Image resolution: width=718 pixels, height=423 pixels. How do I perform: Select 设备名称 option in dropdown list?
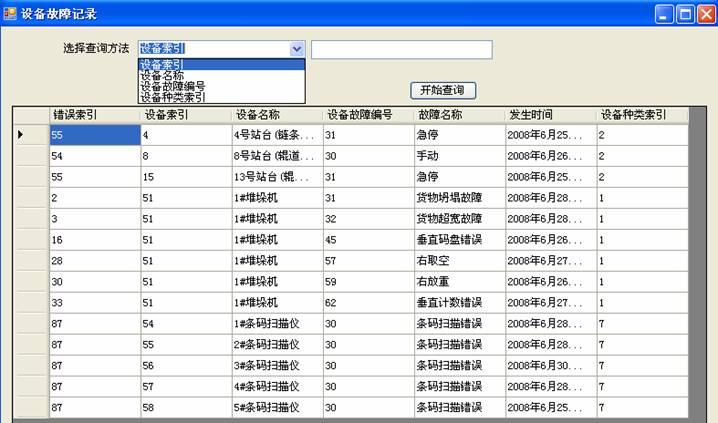point(162,76)
